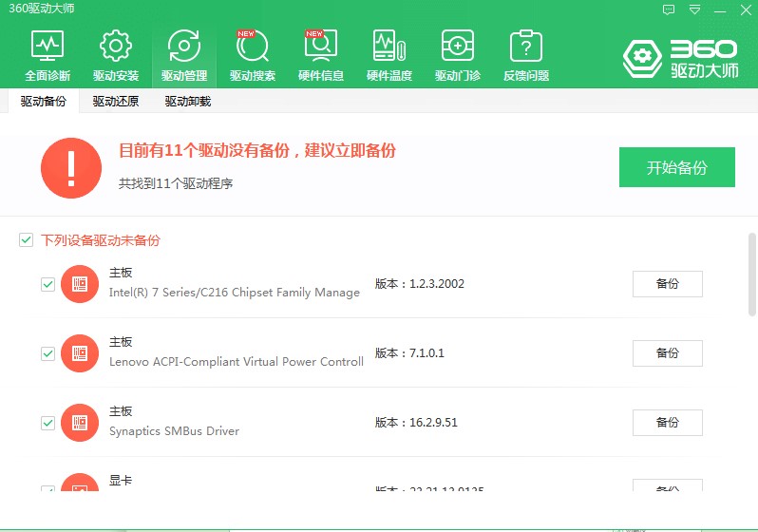Click the driver list vertical scrollbar
The image size is (758, 532).
point(752,275)
